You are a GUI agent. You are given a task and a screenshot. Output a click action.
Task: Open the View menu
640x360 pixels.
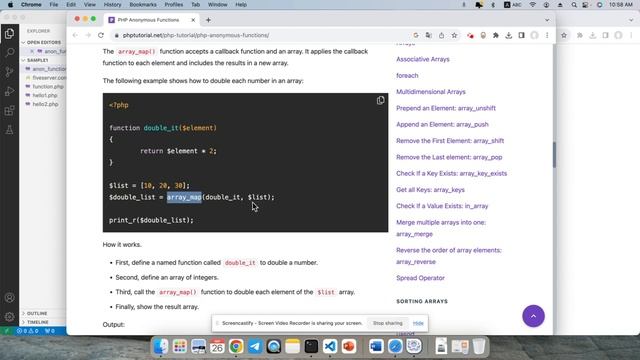click(x=89, y=4)
